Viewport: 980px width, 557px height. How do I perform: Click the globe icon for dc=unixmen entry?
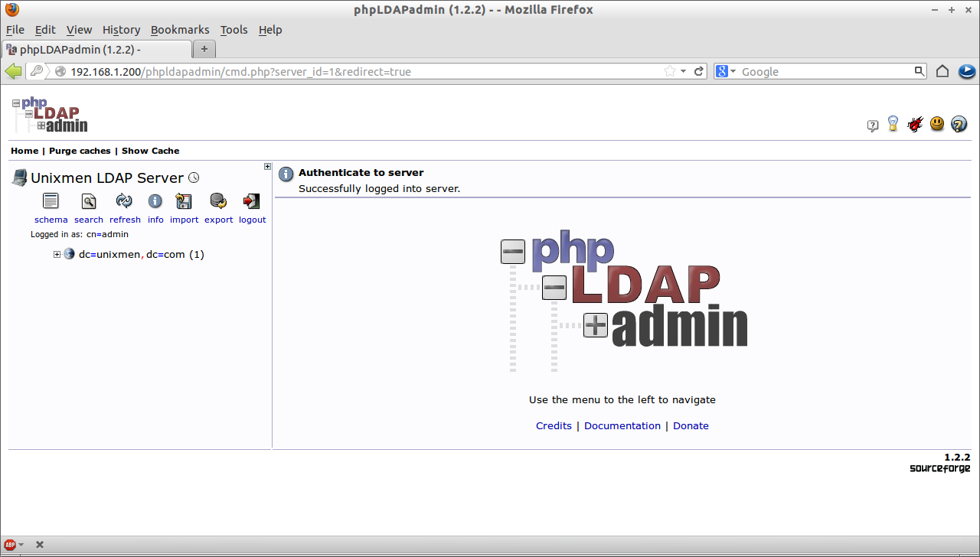69,254
